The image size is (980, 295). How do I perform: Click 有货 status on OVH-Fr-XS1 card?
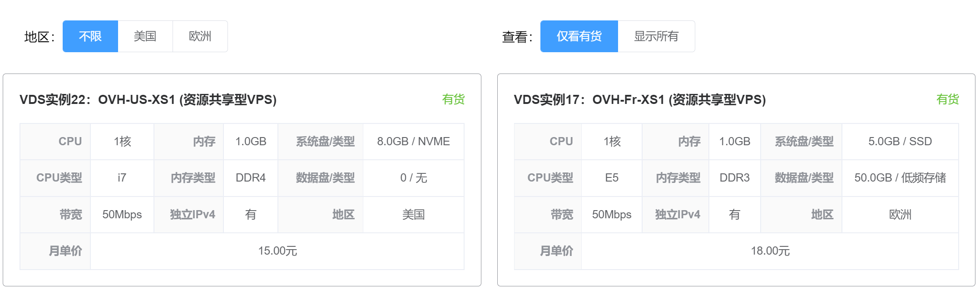pos(947,99)
